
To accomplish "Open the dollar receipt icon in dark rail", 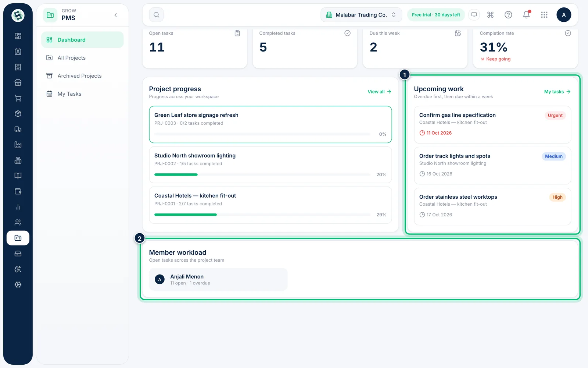I will point(18,67).
